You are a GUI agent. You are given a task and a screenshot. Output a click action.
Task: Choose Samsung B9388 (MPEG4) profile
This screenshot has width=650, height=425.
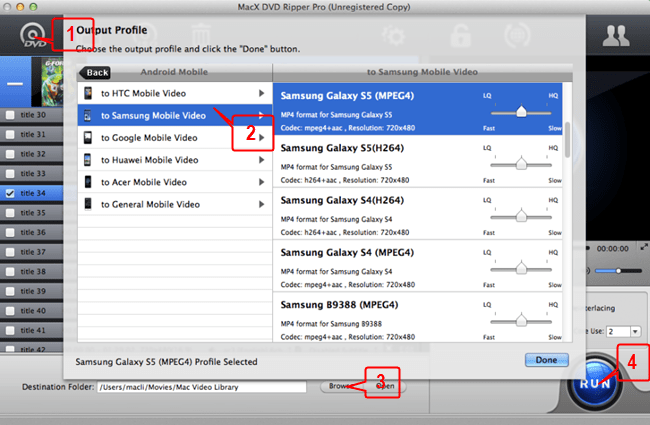[x=417, y=318]
